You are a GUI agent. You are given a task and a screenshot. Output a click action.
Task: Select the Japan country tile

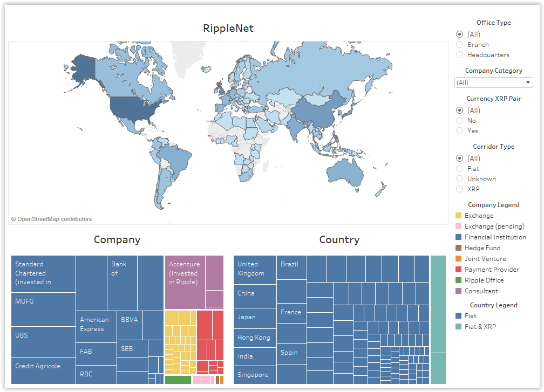coord(255,319)
